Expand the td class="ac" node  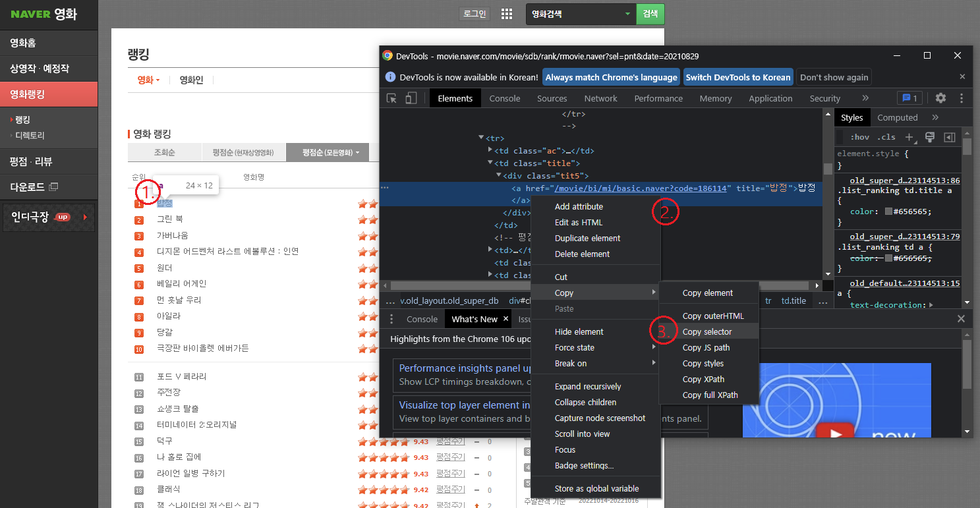(x=490, y=150)
